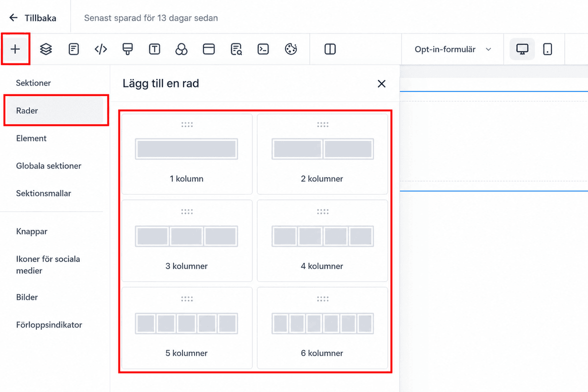Click the plus add element icon

[15, 49]
